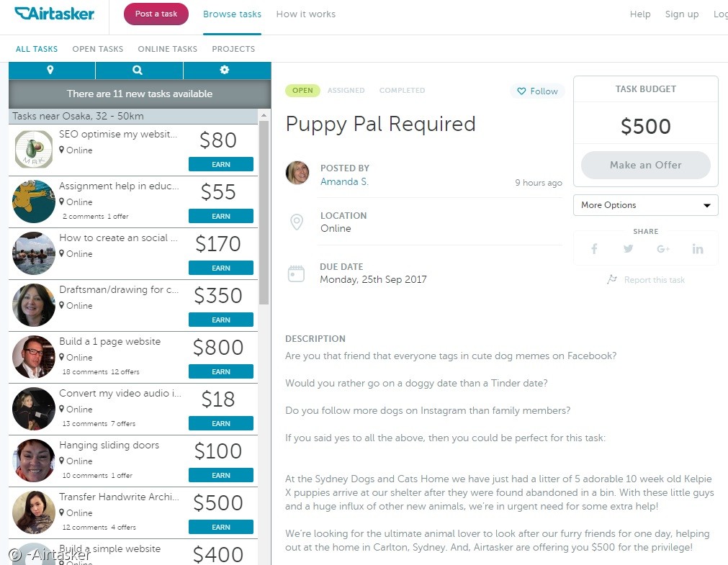Click Report this task link
The image size is (728, 565).
coord(654,280)
